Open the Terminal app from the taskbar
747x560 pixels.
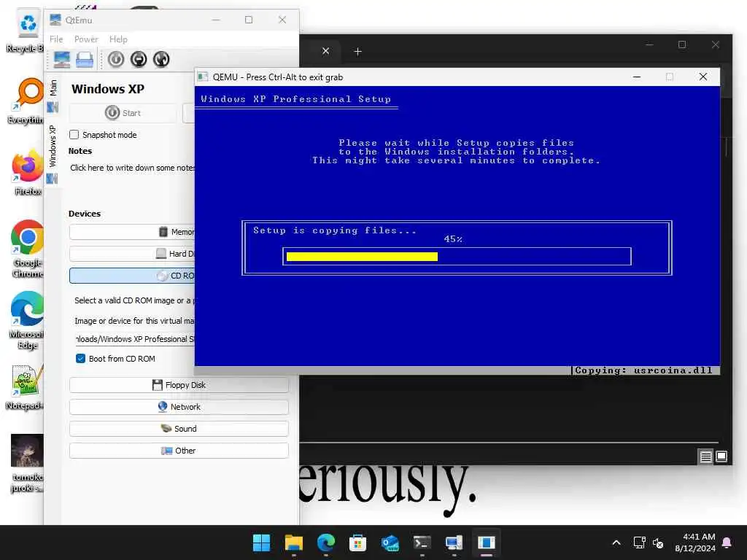[x=422, y=542]
